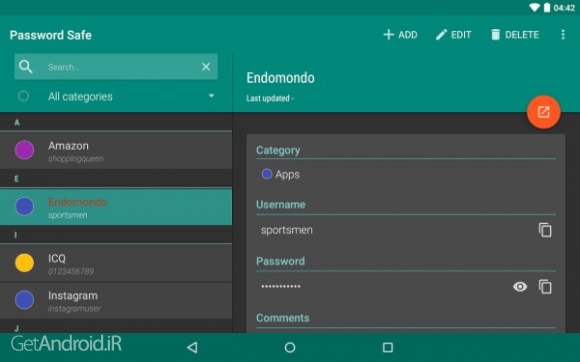
Task: Click the Comments section header
Action: click(283, 318)
